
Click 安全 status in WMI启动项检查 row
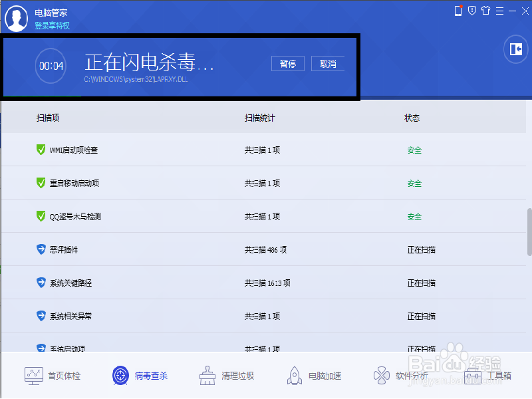coord(414,150)
